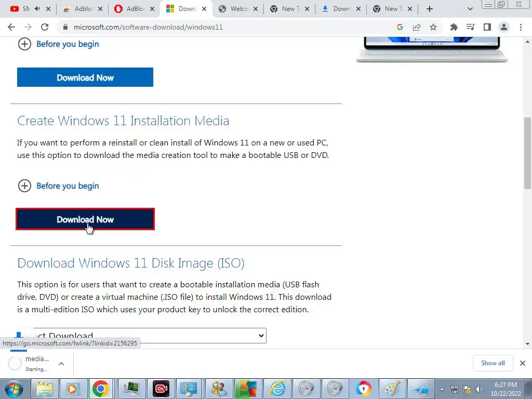
Task: Expand Before you begin above light-blue Download Now
Action: point(58,44)
